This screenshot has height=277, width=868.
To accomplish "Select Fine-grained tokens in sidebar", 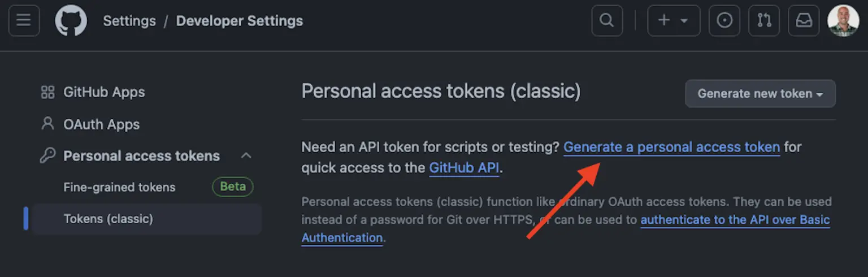I will click(x=119, y=187).
